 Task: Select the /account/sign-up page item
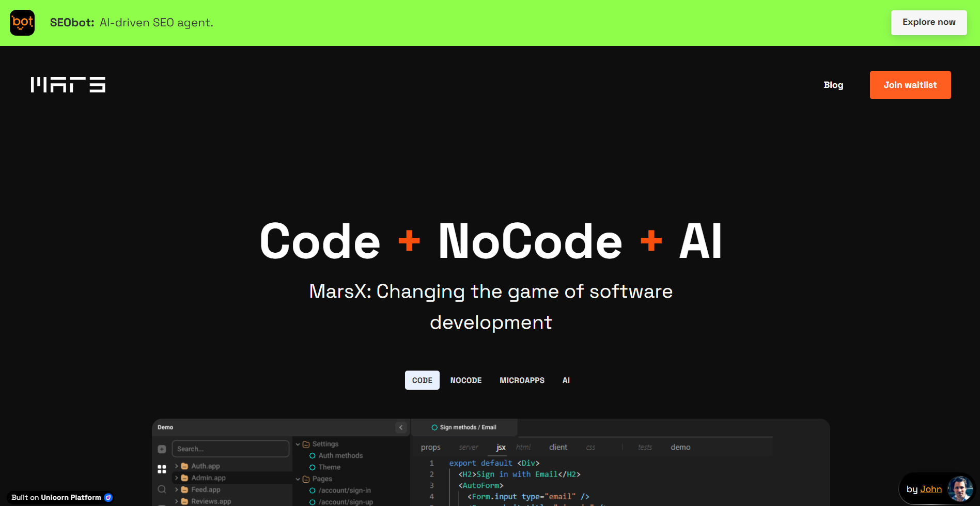[x=346, y=502]
